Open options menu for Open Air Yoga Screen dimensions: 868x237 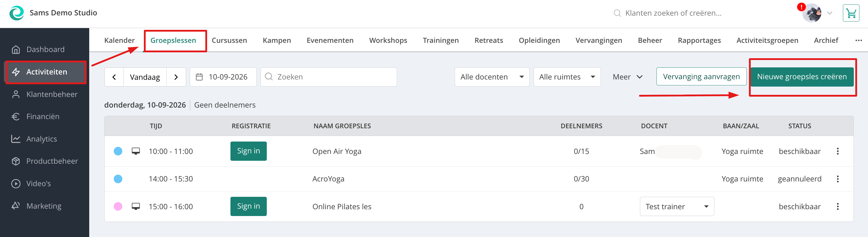(838, 151)
